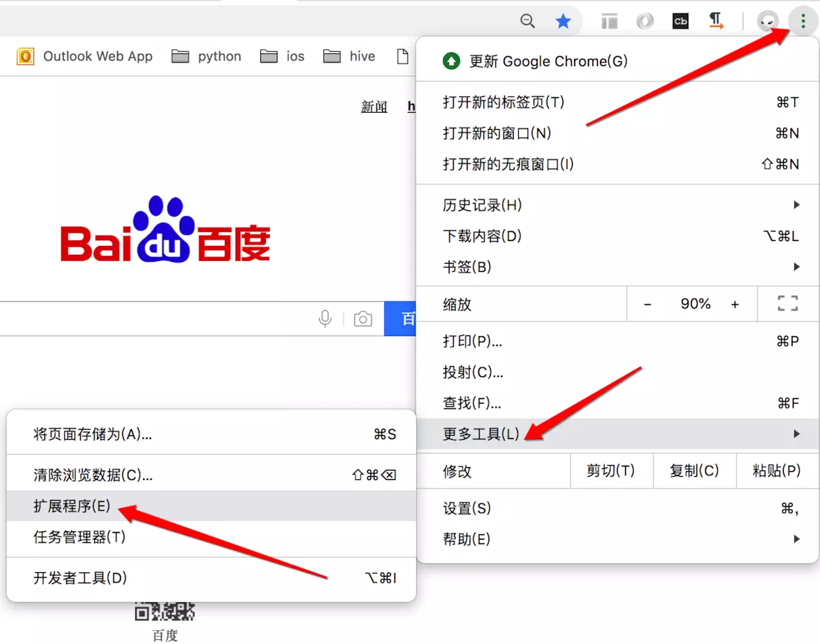Expand the 历史记录(H) submenu

pos(618,205)
